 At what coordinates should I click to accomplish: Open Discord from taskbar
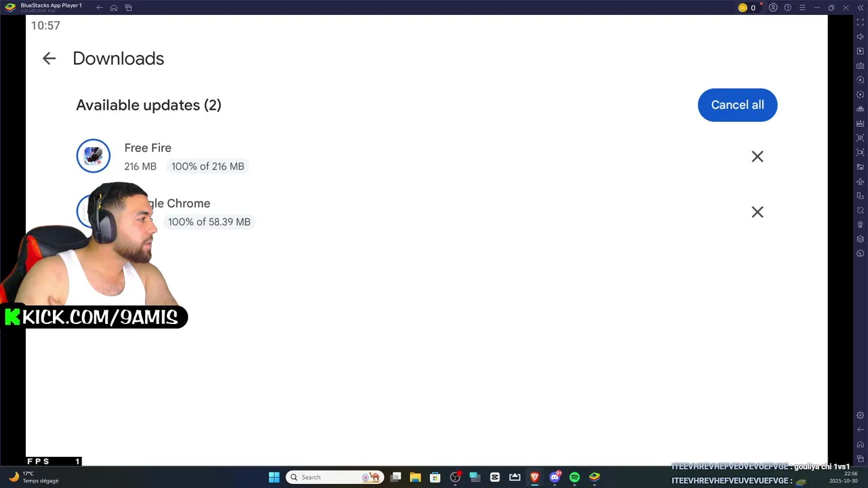[555, 477]
